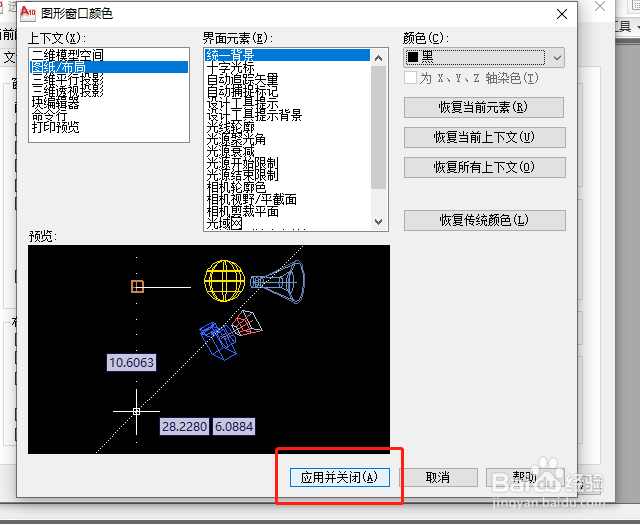Select 自动捕捉标记 interface element
Screen dimensions: 640x525
point(287,91)
